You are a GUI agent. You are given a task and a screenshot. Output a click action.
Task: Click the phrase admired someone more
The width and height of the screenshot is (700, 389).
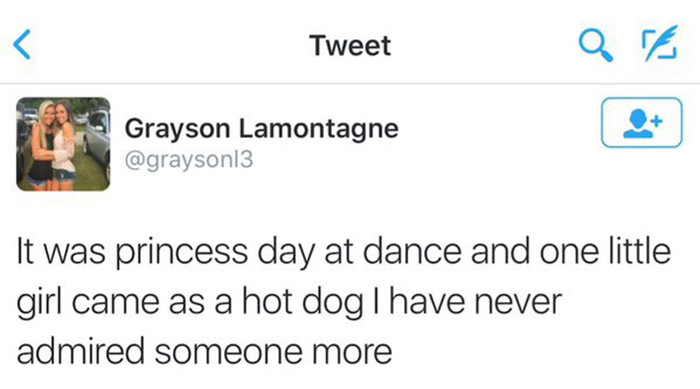point(204,351)
